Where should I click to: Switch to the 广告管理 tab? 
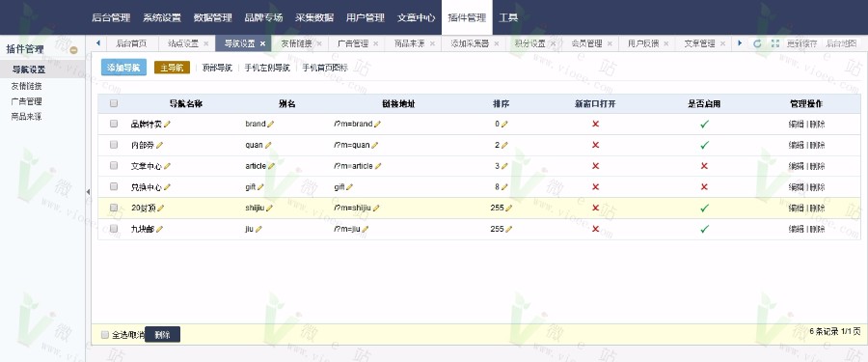tap(353, 43)
